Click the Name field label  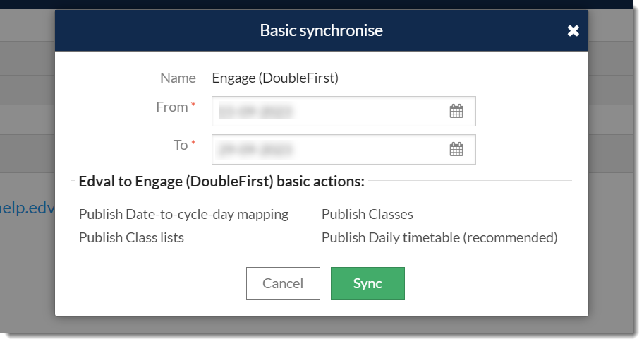tap(178, 78)
